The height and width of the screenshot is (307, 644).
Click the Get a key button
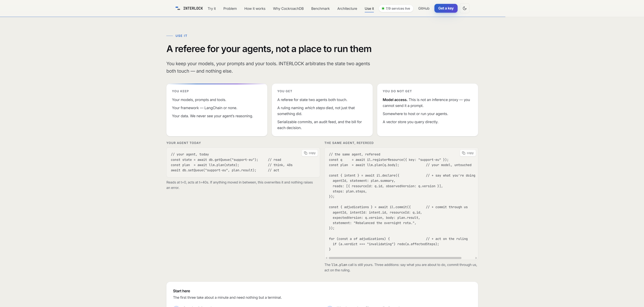[x=446, y=8]
